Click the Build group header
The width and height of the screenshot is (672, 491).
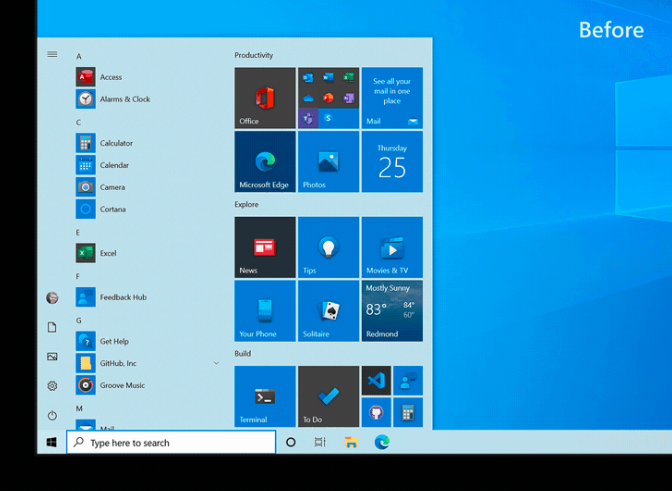click(x=243, y=353)
